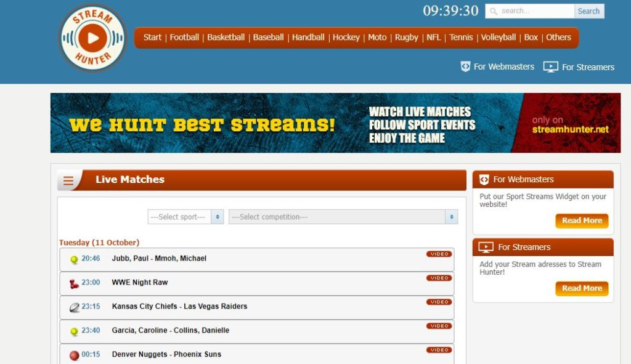This screenshot has width=631, height=364.
Task: Open the For Webmasters header link
Action: (504, 67)
